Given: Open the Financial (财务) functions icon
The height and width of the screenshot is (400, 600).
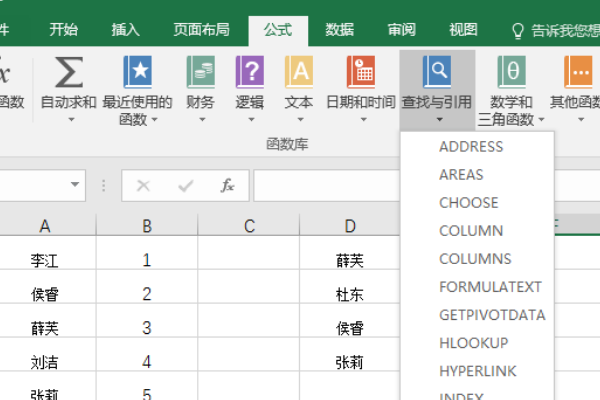Looking at the screenshot, I should 200,72.
